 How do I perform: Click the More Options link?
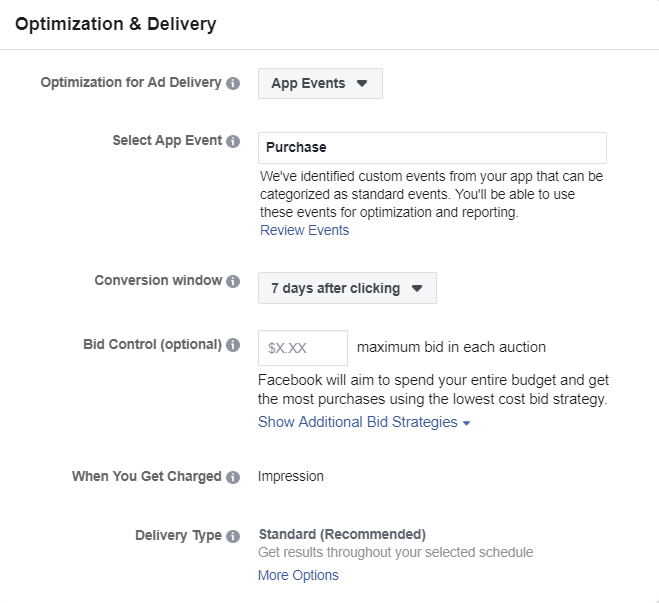point(298,575)
